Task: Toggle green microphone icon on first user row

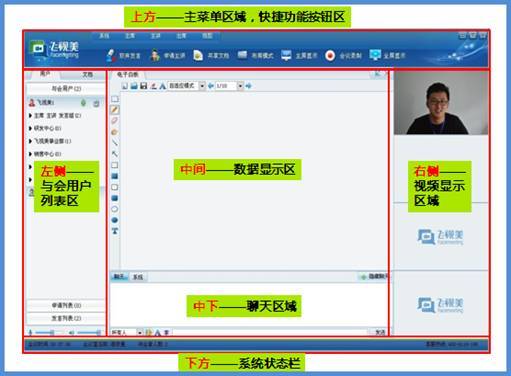Action: coord(83,103)
